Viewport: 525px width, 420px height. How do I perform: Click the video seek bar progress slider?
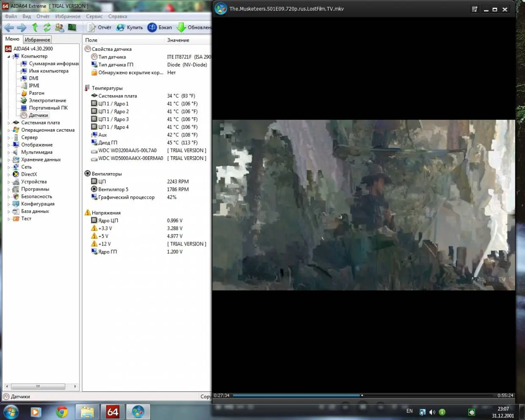(x=362, y=395)
